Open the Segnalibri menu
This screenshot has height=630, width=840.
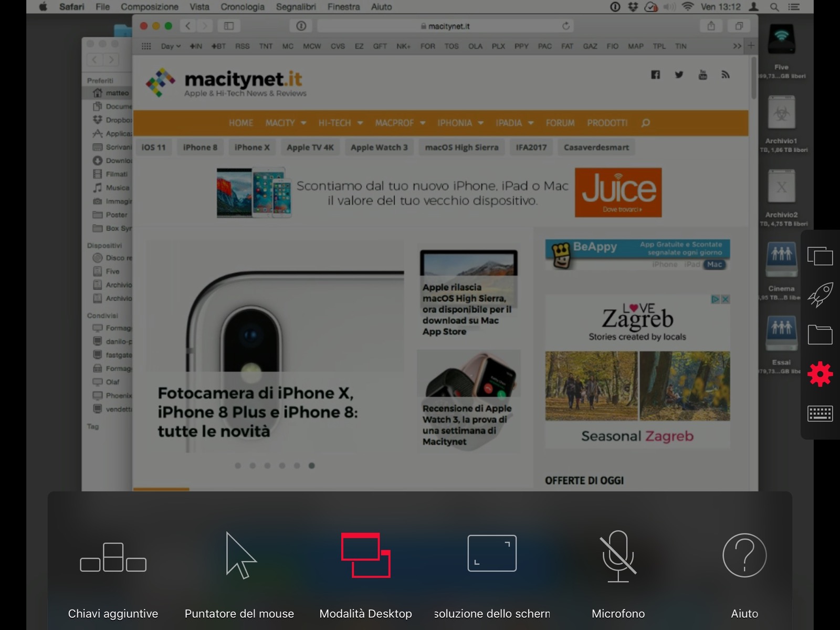click(296, 7)
